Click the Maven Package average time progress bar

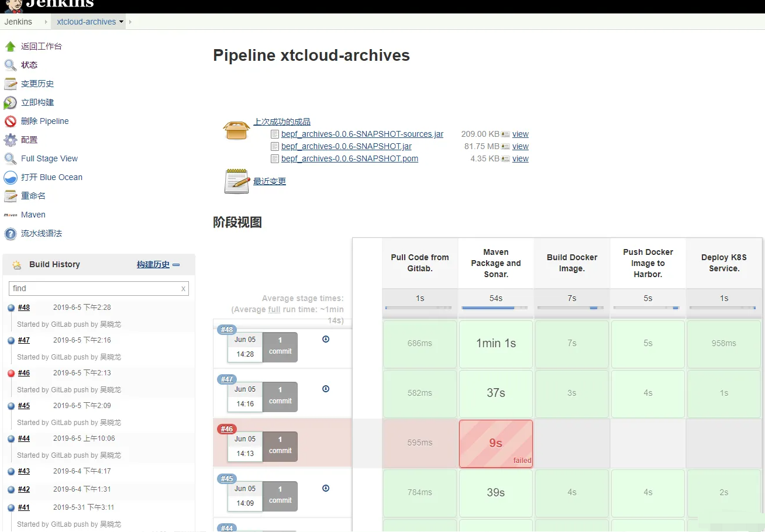pos(495,308)
